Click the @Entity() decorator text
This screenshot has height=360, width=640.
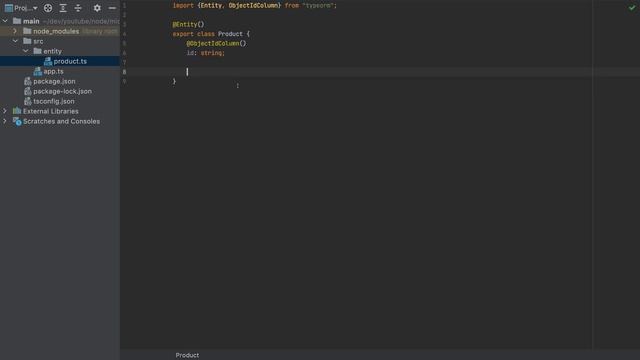pyautogui.click(x=188, y=24)
